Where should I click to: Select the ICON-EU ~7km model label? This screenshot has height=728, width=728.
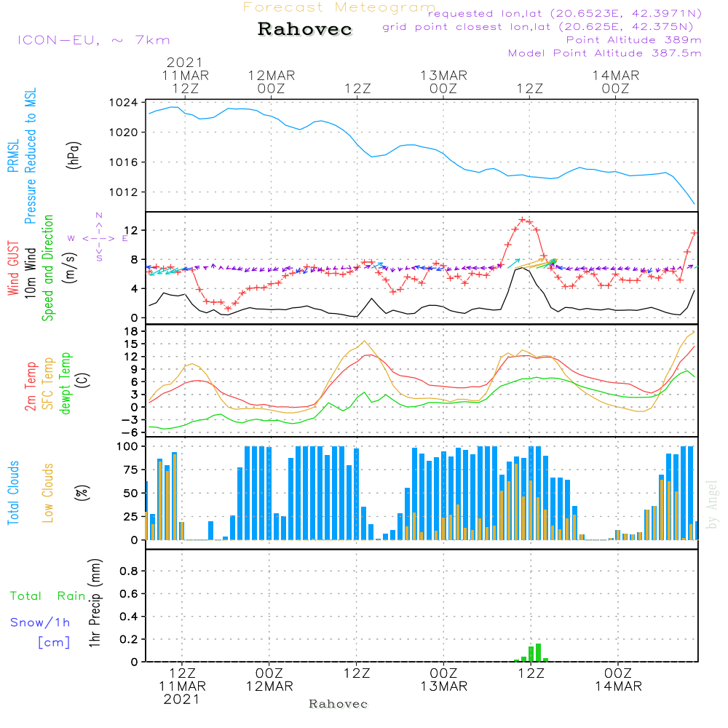coord(93,40)
